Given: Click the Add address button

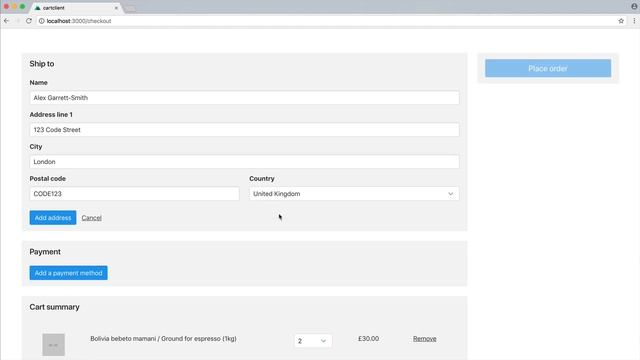Looking at the screenshot, I should pyautogui.click(x=53, y=218).
